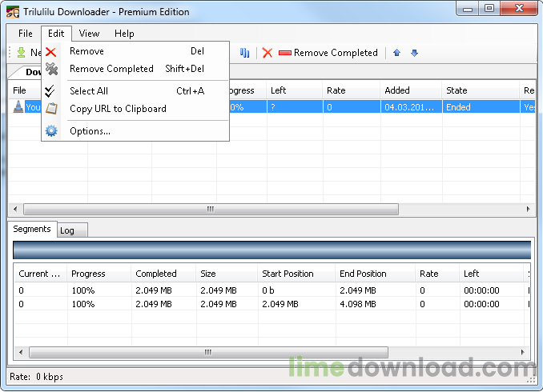The image size is (543, 392).
Task: Click the blue bars toolbar icon
Action: point(244,53)
